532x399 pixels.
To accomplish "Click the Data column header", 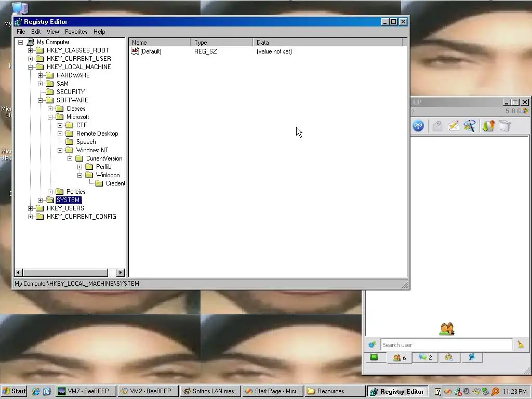I will pos(328,43).
